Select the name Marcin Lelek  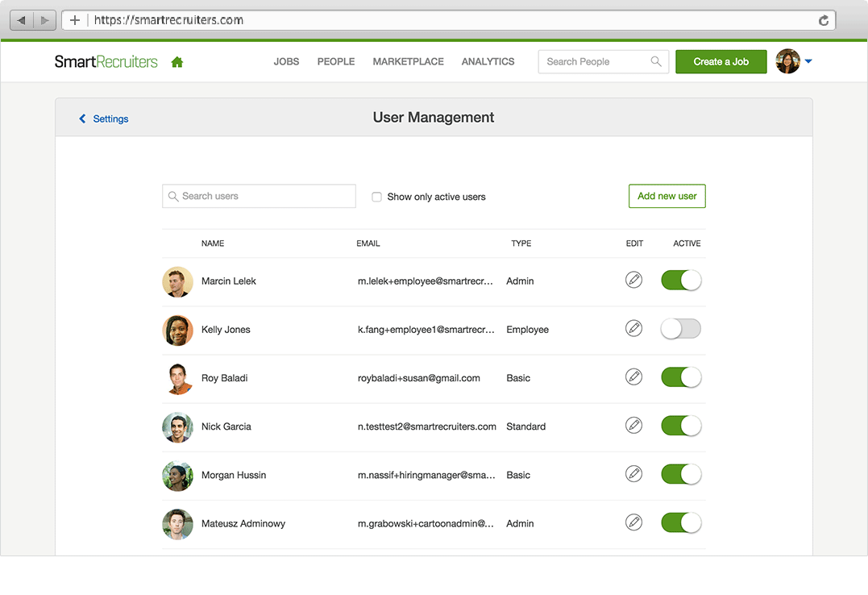(x=229, y=281)
